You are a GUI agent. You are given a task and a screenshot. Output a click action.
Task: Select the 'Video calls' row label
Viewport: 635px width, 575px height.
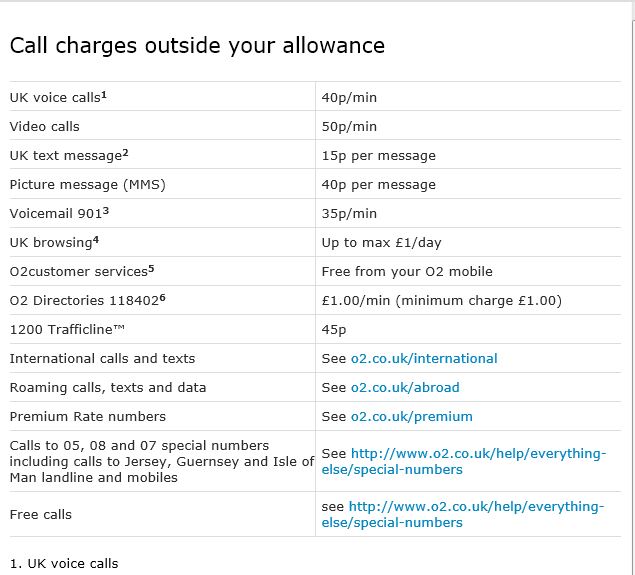tap(44, 127)
